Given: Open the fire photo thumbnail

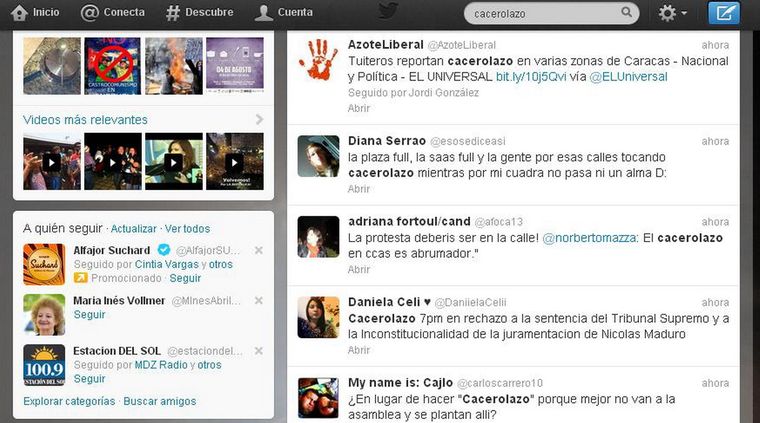Looking at the screenshot, I should tap(174, 66).
